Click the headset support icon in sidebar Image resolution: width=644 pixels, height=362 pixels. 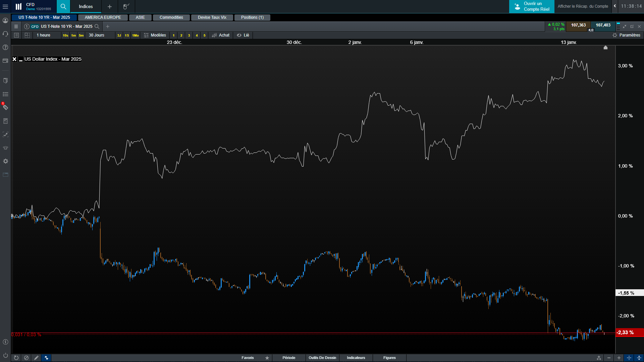pos(5,34)
